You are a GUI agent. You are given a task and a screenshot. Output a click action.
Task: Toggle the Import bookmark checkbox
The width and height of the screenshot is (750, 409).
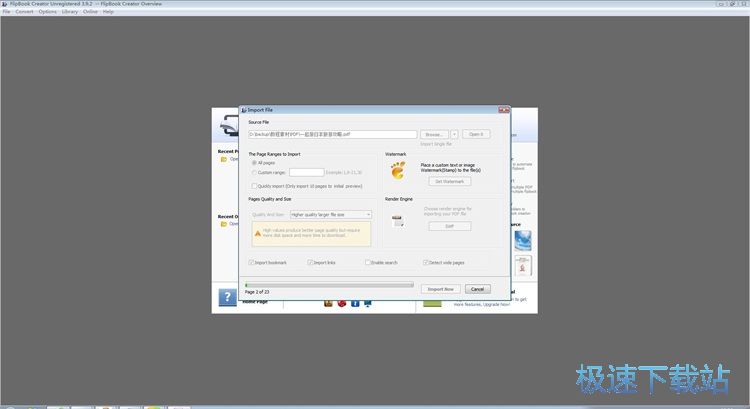[x=251, y=263]
